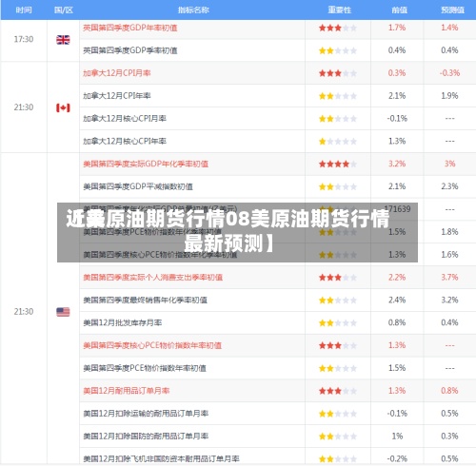The height and width of the screenshot is (466, 476).
Task: Open the 美国12月耐用品订单月率 indicator
Action: pyautogui.click(x=127, y=391)
